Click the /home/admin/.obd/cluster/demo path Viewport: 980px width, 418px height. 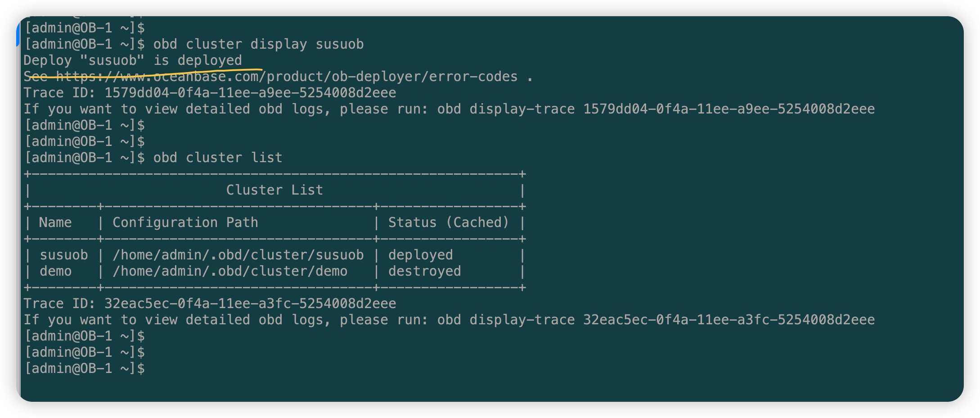pos(230,271)
